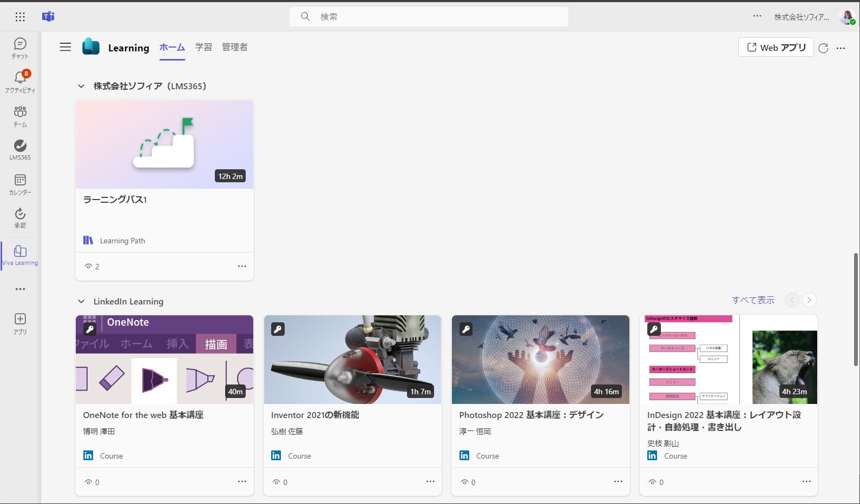Open Inventor 2021の新機能 course title
Screen dimensions: 860x504
click(x=315, y=415)
